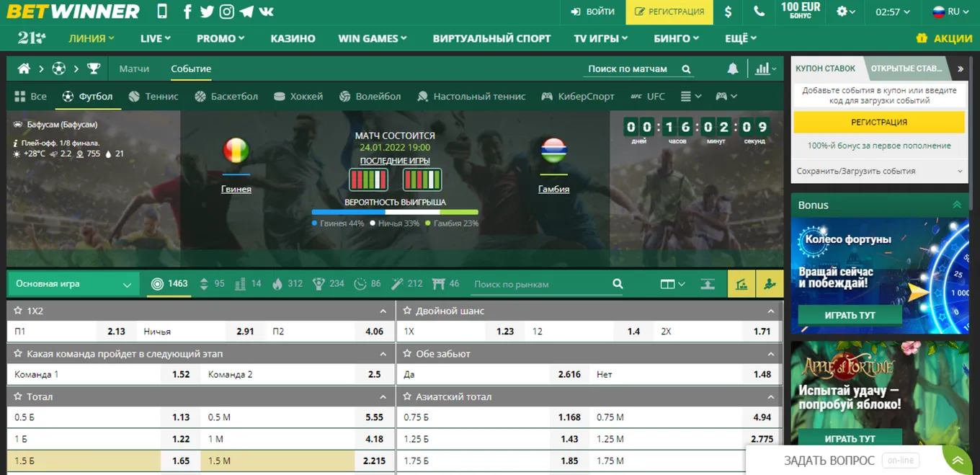Filter markets by the 212 icon

point(407,283)
